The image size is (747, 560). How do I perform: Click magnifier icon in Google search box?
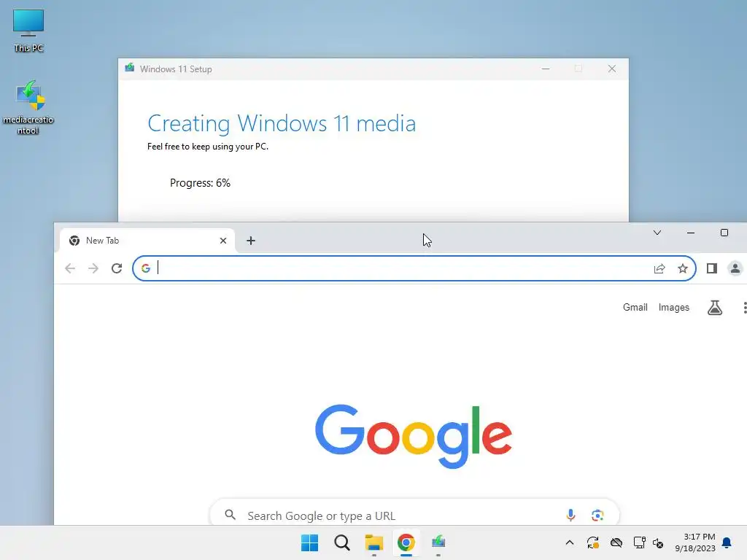click(230, 515)
